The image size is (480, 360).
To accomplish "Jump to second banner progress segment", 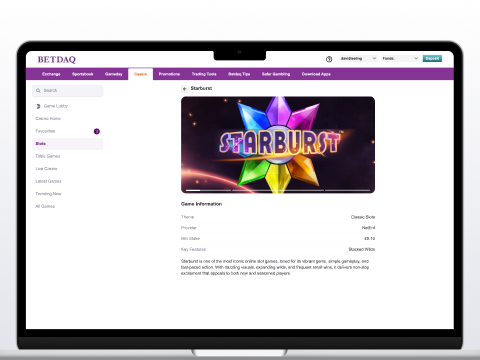I will [255, 190].
